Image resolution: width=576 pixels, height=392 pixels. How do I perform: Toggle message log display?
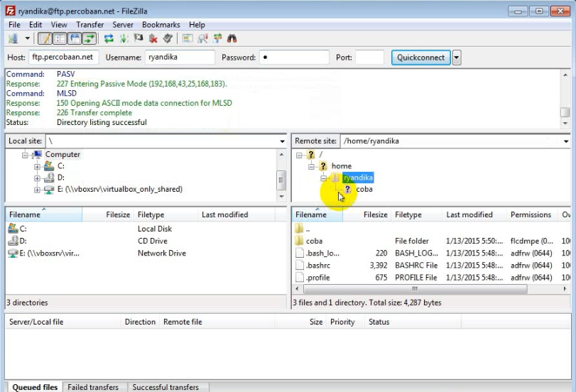point(45,38)
